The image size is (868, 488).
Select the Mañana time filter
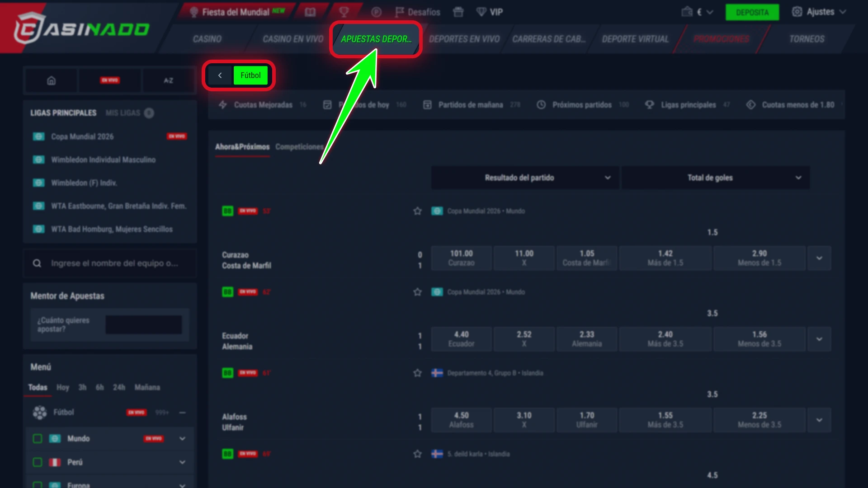(x=147, y=387)
